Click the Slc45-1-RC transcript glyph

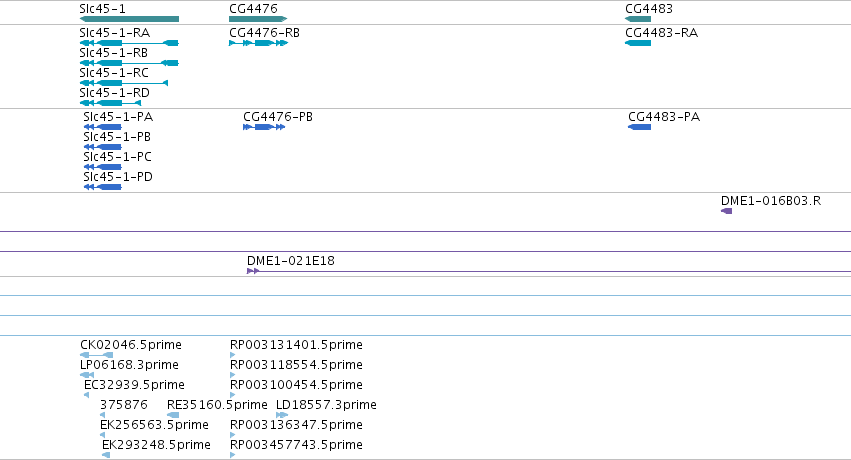click(124, 83)
